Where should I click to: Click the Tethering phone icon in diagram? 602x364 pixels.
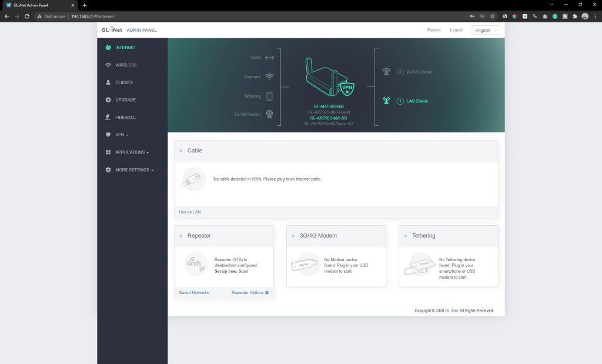[269, 96]
